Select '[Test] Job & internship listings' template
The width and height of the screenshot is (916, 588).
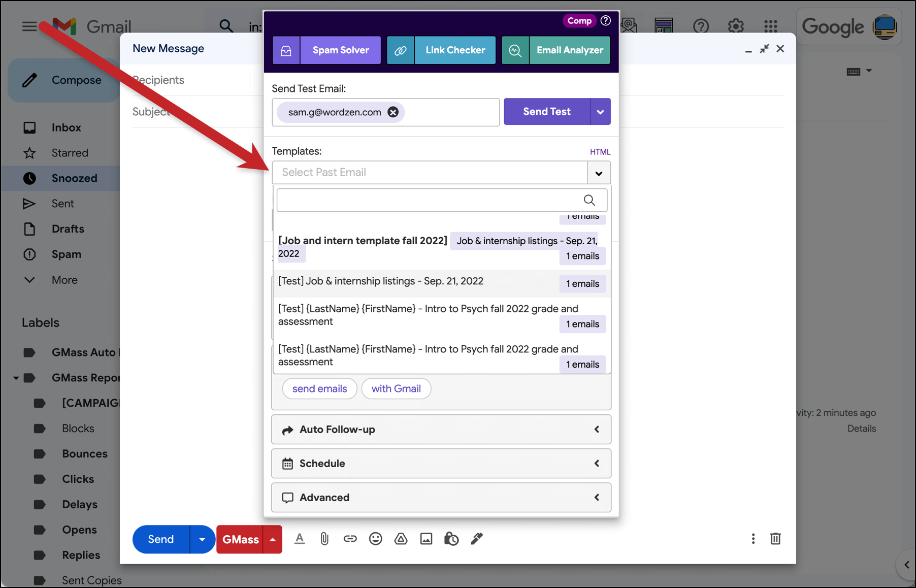tap(441, 283)
